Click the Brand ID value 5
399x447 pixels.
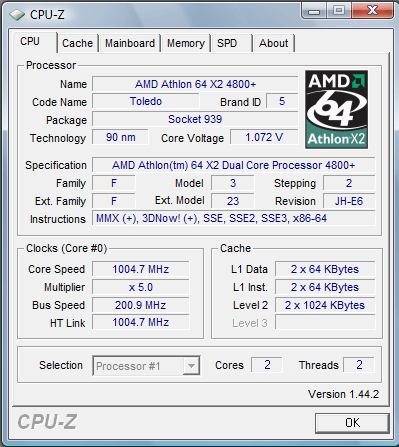point(282,101)
